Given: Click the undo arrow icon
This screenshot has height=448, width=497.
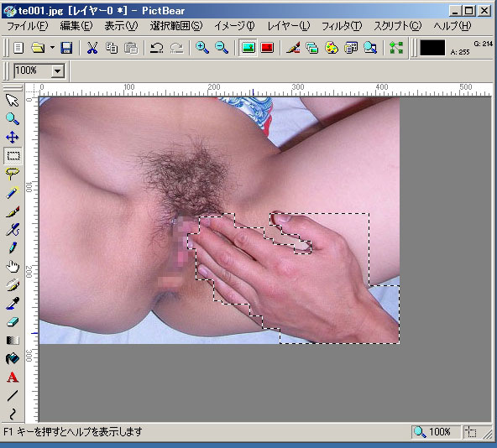Looking at the screenshot, I should pyautogui.click(x=157, y=48).
